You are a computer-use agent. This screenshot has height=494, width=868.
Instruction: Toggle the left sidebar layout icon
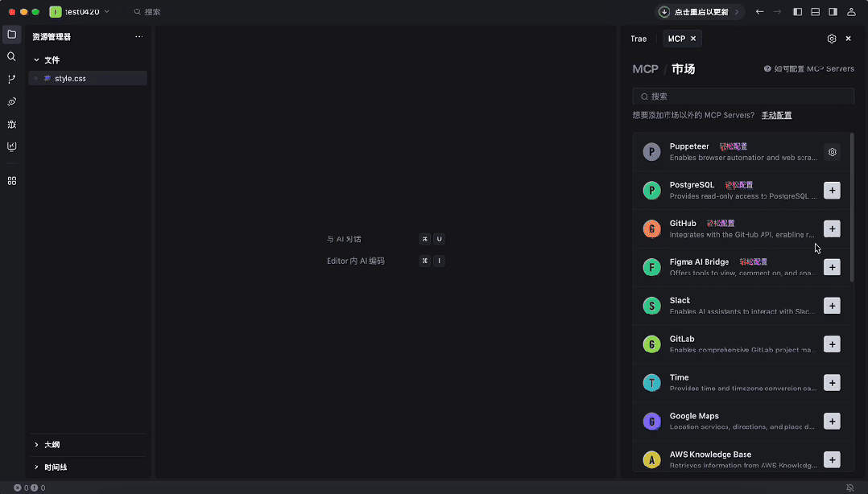pos(798,11)
